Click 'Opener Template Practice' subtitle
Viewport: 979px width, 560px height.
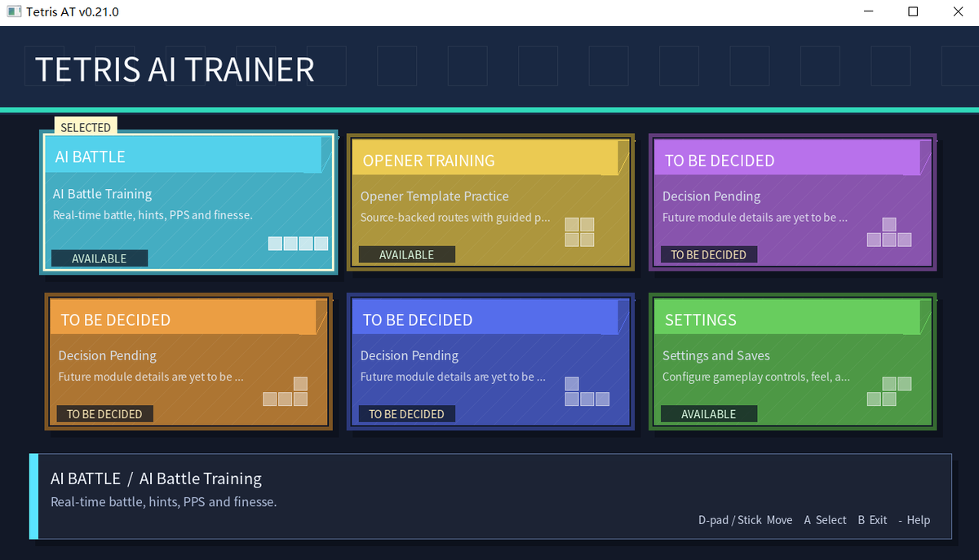pos(435,196)
